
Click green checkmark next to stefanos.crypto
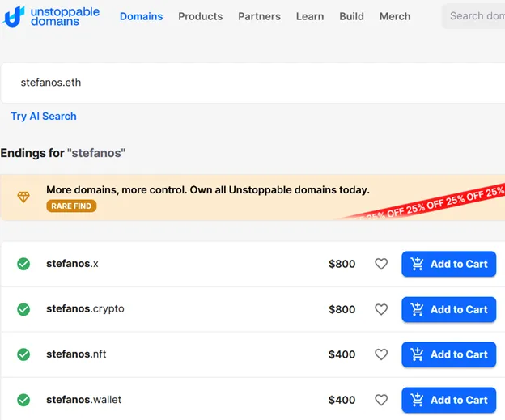(23, 309)
